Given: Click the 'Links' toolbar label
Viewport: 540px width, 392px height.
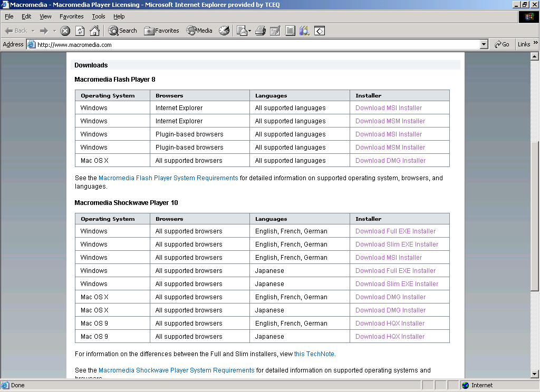Looking at the screenshot, I should [524, 44].
